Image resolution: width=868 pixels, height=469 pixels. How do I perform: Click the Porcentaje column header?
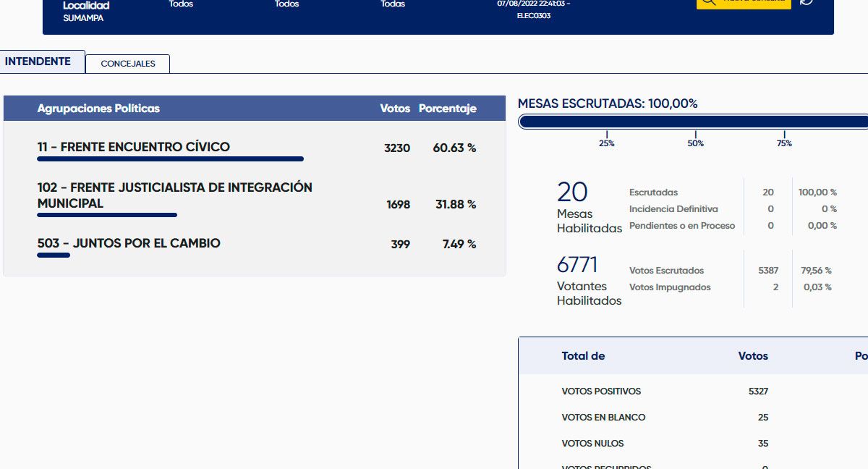pos(447,109)
